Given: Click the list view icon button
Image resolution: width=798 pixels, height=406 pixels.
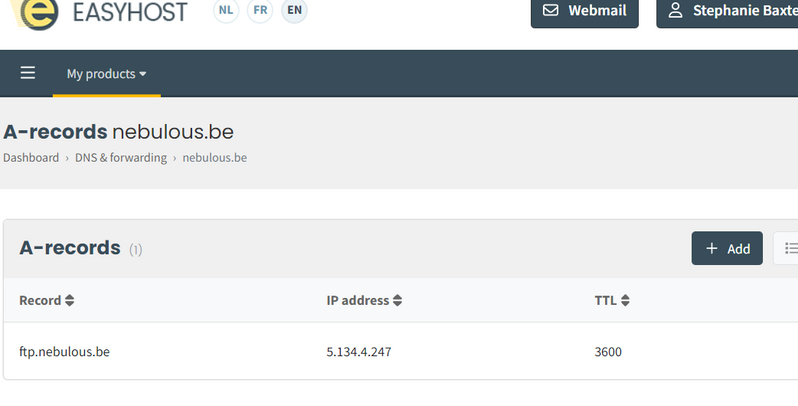Looking at the screenshot, I should (789, 248).
